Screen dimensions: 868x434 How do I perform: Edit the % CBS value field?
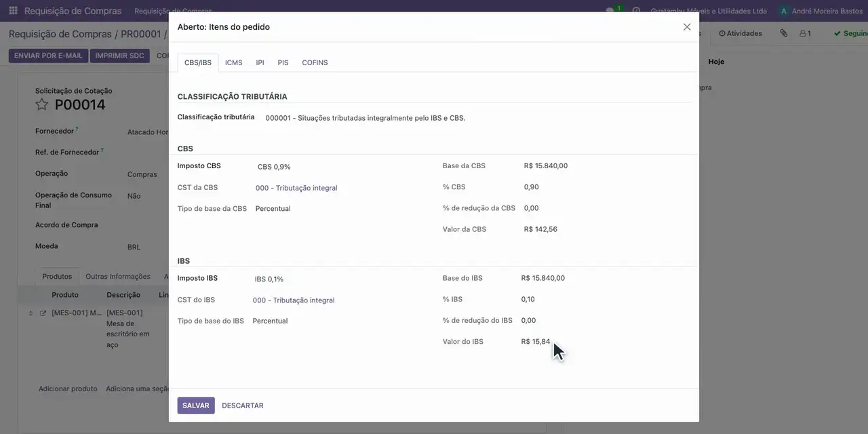click(x=532, y=187)
